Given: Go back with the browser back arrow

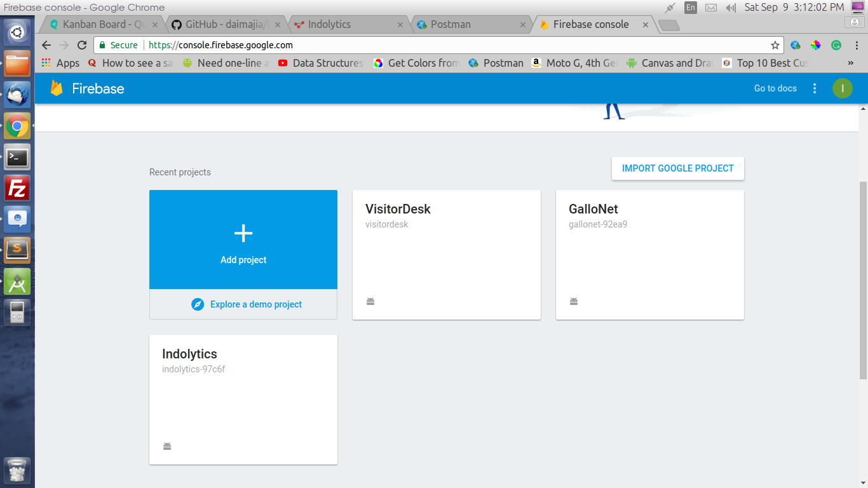Looking at the screenshot, I should pyautogui.click(x=46, y=45).
